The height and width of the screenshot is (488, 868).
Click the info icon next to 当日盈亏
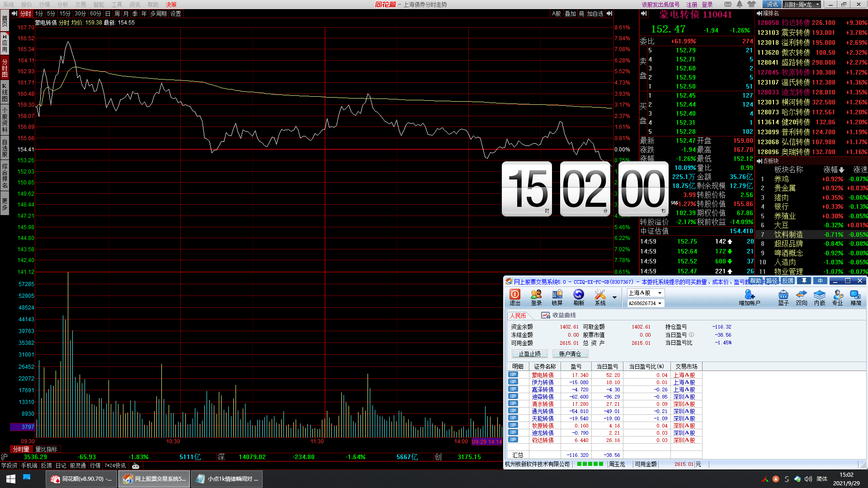[x=692, y=335]
